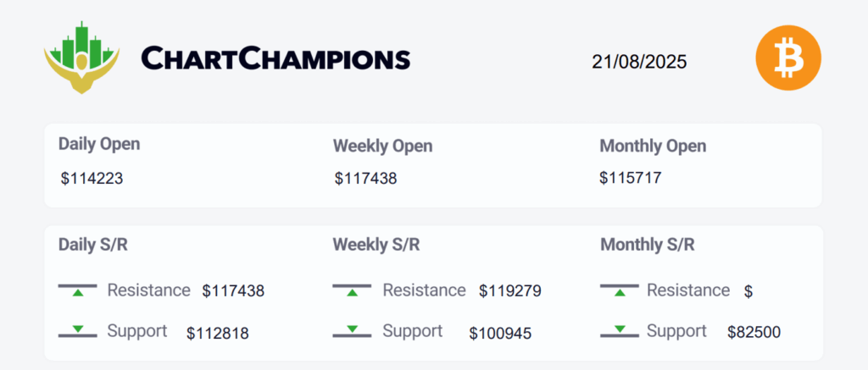
Task: Click the orange Bitcoin icon
Action: (x=788, y=58)
